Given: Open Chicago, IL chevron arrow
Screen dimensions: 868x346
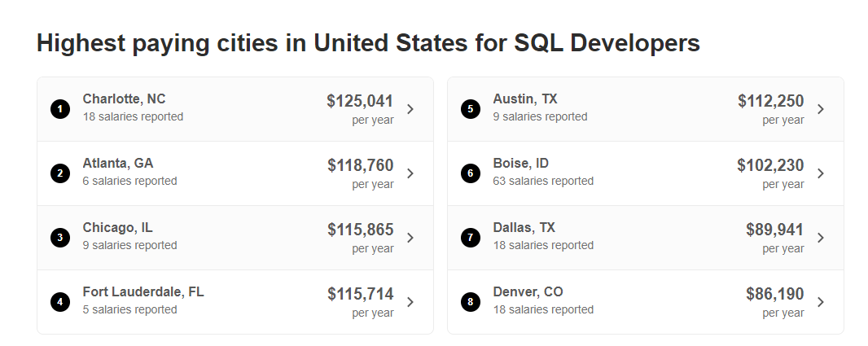Looking at the screenshot, I should [410, 238].
